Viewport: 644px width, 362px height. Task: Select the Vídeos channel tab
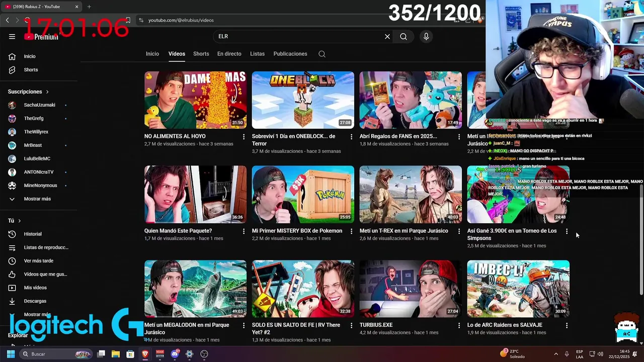[177, 54]
